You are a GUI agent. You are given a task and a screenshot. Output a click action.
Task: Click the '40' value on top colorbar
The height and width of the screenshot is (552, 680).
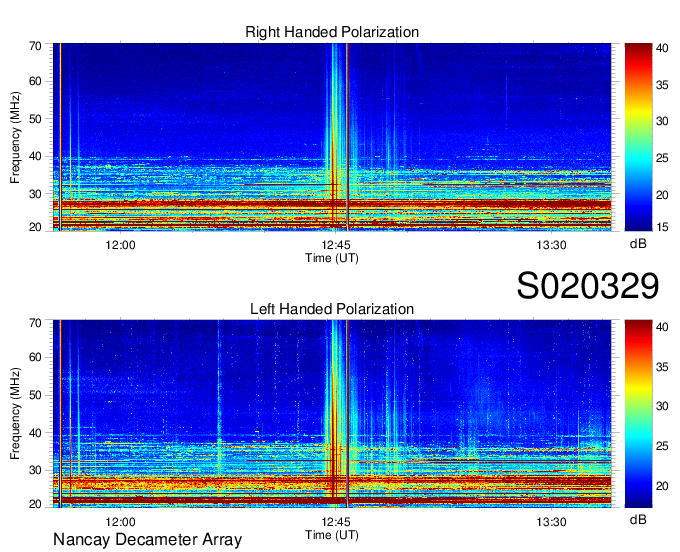662,48
